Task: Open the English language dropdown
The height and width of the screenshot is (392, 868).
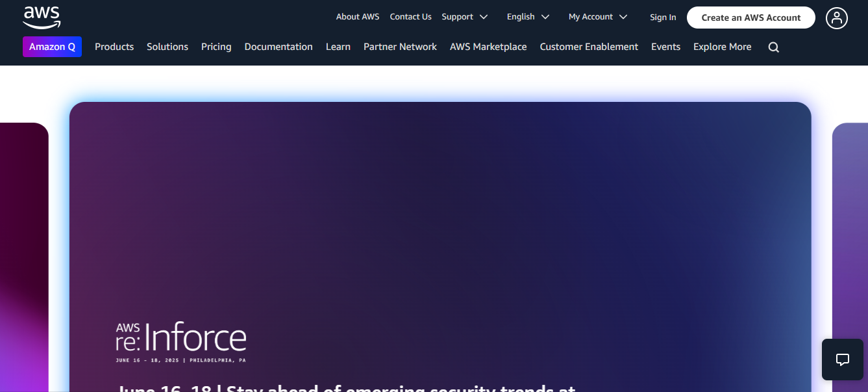Action: click(528, 17)
